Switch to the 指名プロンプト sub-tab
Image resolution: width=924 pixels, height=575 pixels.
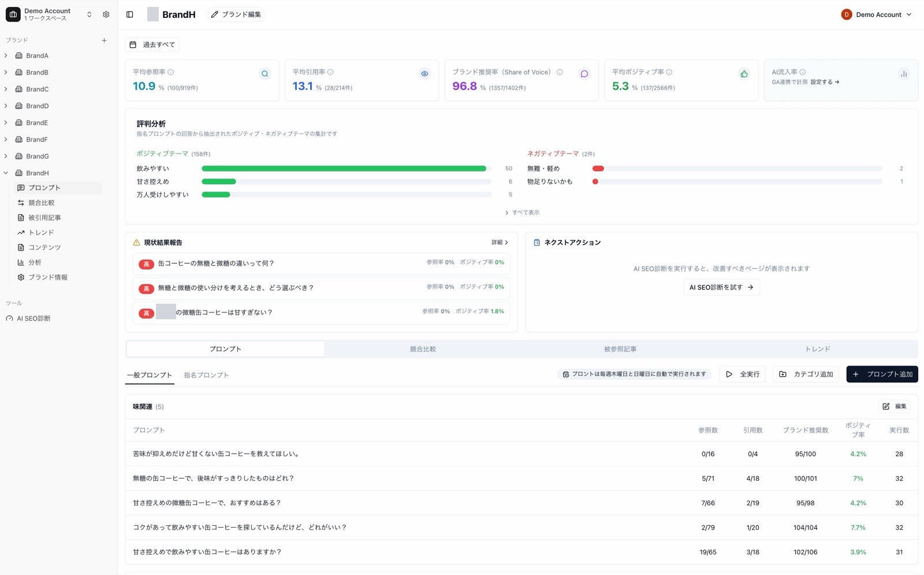tap(206, 375)
